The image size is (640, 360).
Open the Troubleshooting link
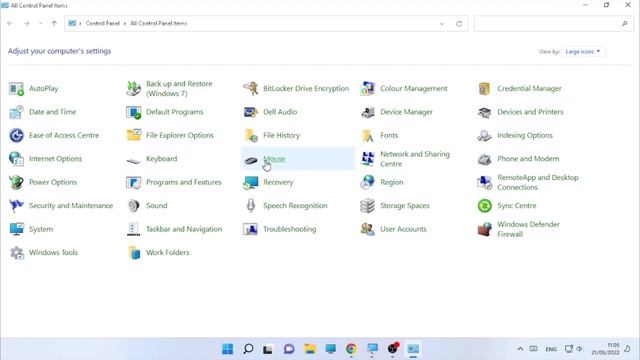click(x=289, y=229)
